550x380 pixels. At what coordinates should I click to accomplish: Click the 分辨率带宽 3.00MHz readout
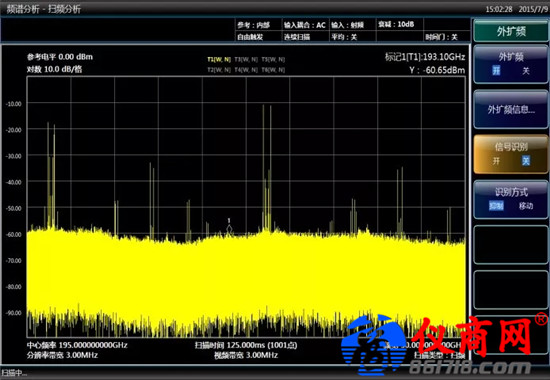pyautogui.click(x=62, y=355)
